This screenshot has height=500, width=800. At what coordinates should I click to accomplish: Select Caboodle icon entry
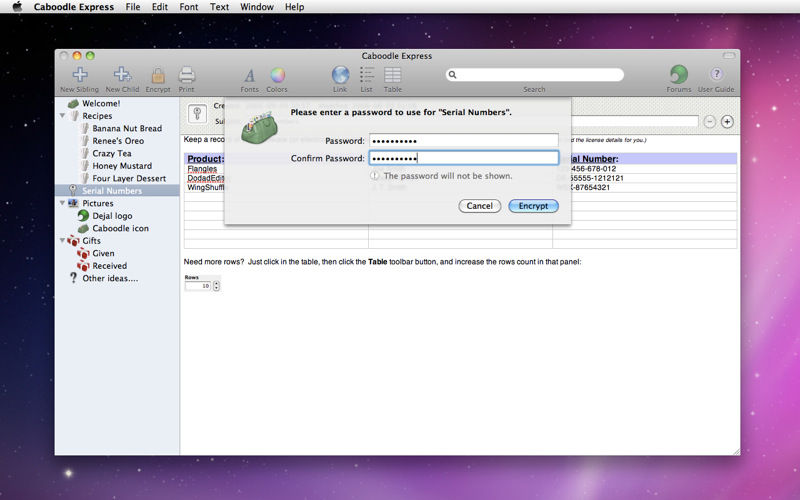pyautogui.click(x=120, y=229)
